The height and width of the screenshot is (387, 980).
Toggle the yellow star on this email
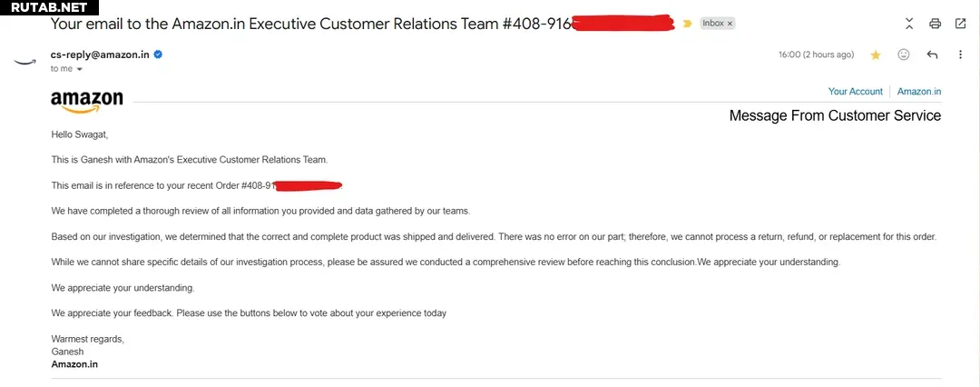[x=876, y=55]
